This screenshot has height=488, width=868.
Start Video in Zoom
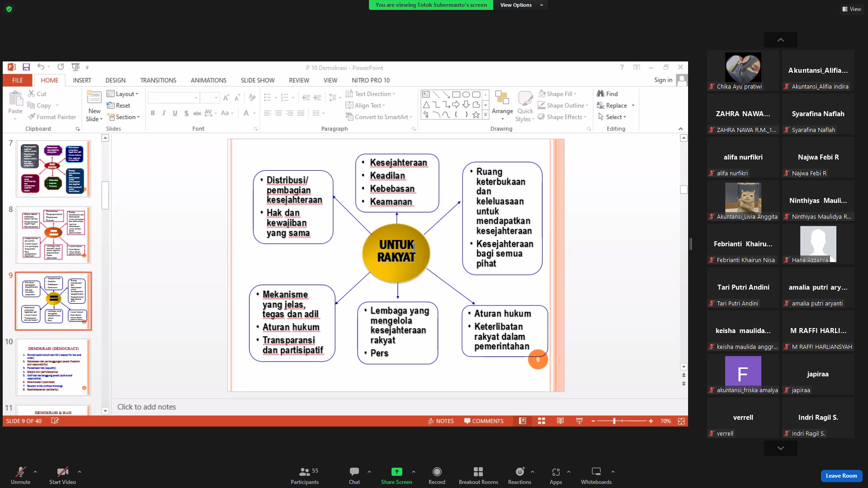point(62,476)
